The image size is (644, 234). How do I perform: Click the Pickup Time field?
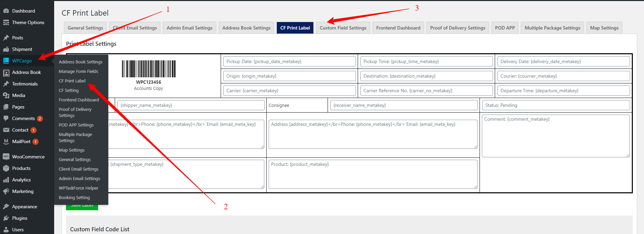(426, 61)
